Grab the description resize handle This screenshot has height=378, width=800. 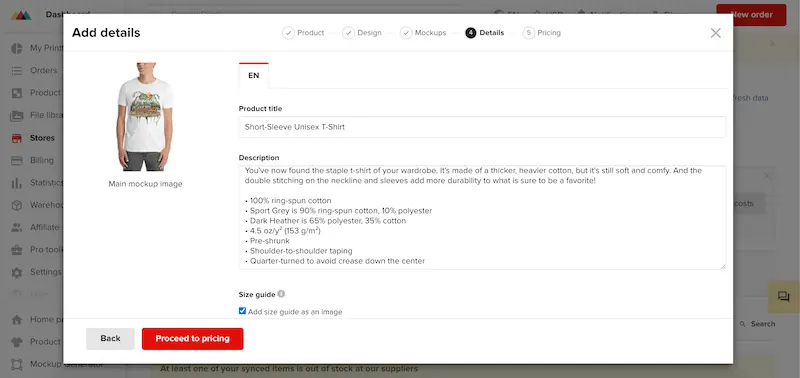(x=722, y=266)
